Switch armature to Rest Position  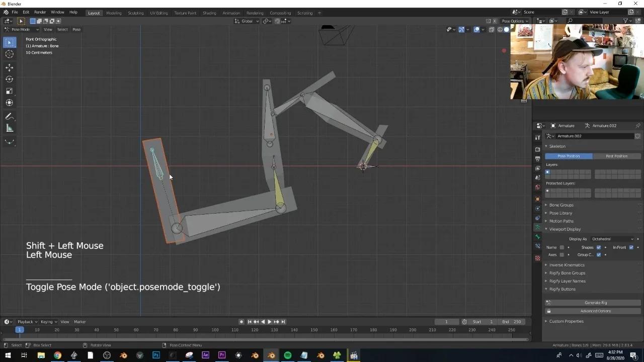click(x=616, y=156)
